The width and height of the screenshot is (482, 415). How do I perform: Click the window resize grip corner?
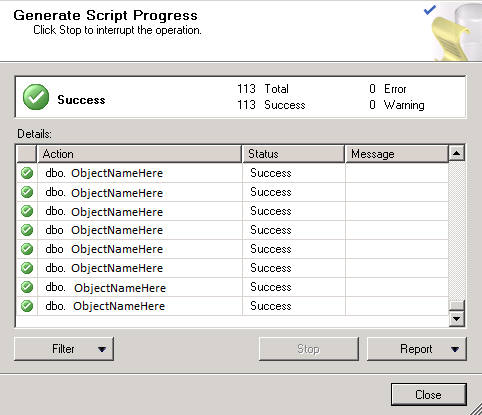tap(475, 408)
